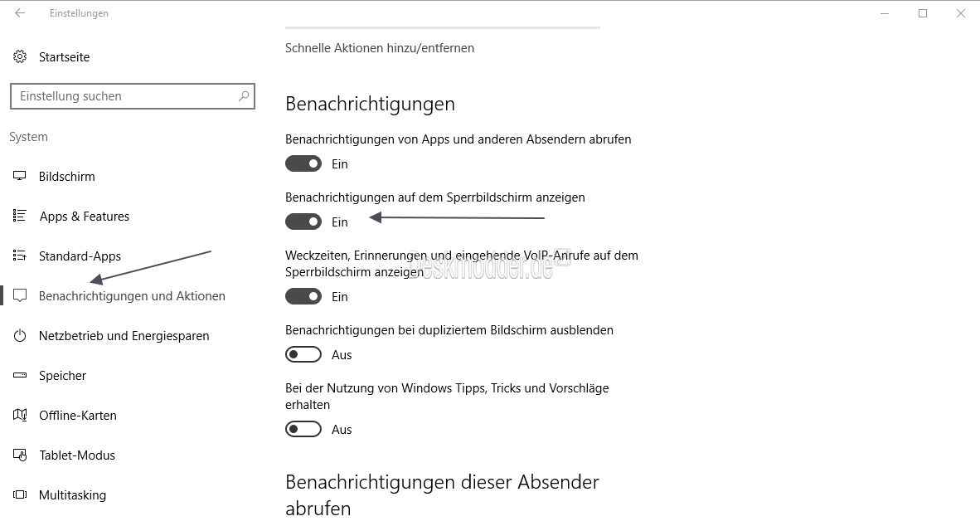Open Startseite via gear icon
Image resolution: width=980 pixels, height=526 pixels.
coord(20,57)
